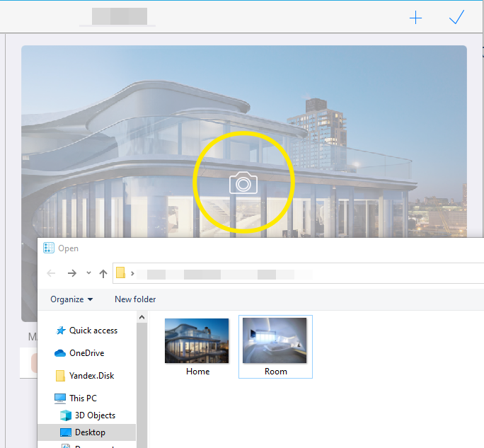This screenshot has height=448, width=484.
Task: Open the recent locations dropdown
Action: pos(88,273)
